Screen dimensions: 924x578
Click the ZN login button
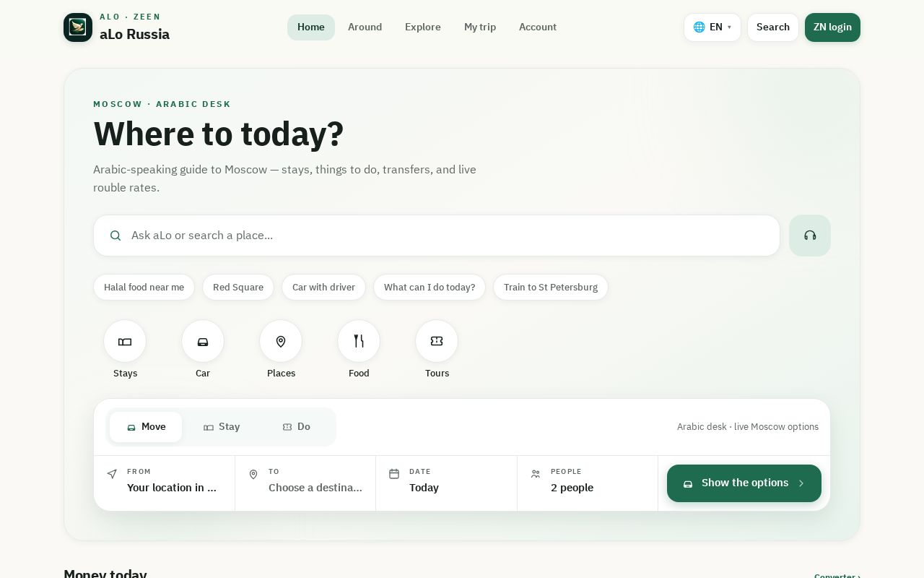(x=832, y=27)
